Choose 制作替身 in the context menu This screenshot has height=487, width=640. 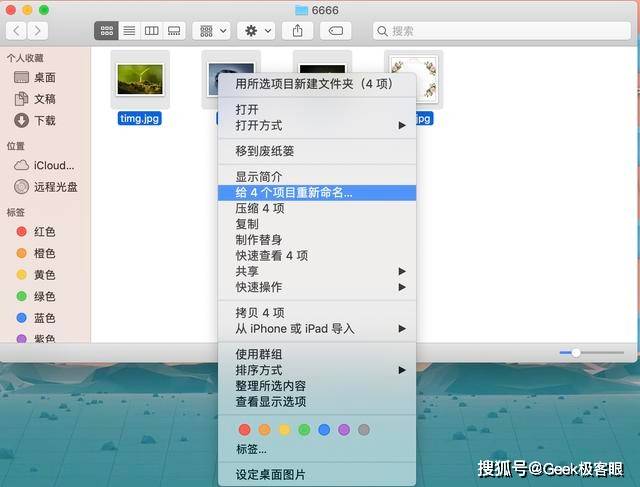[317, 240]
